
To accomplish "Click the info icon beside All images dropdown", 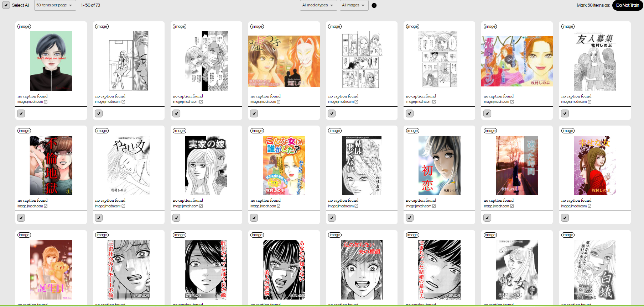I will coord(374,5).
